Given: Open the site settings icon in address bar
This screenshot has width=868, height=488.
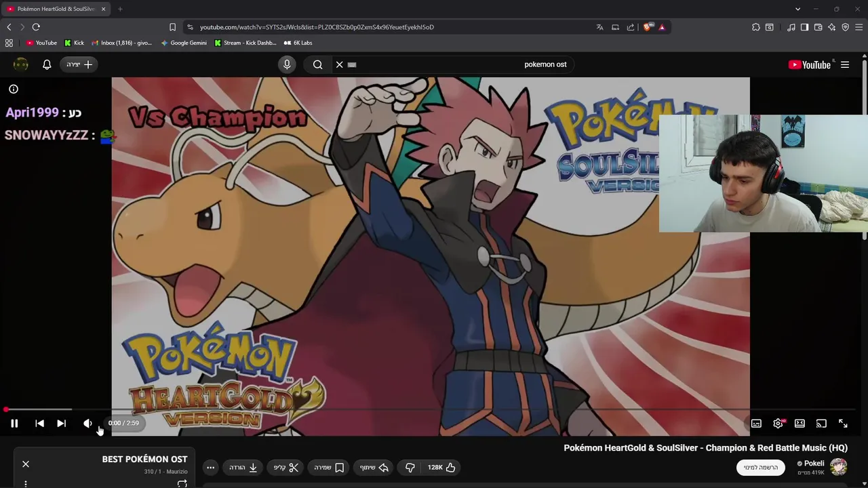Looking at the screenshot, I should tap(190, 27).
